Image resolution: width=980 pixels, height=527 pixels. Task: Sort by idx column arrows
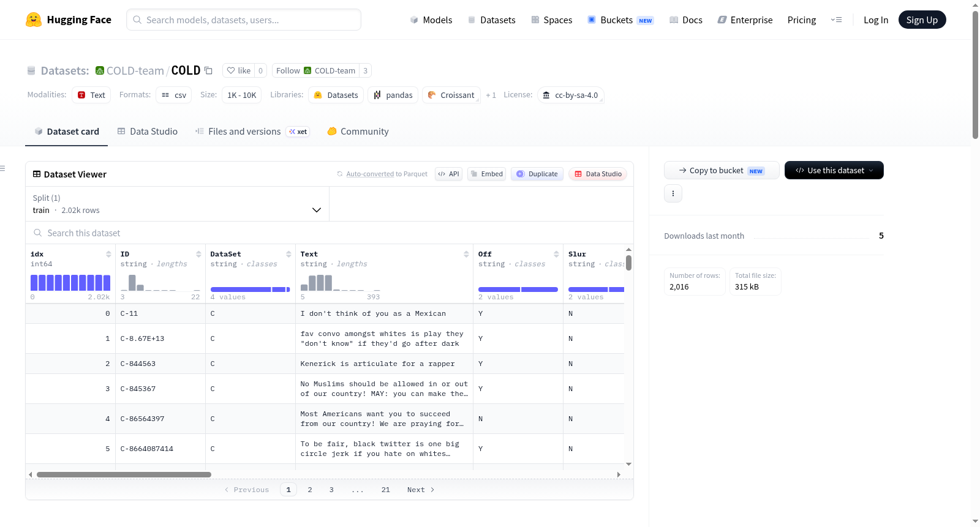click(108, 254)
